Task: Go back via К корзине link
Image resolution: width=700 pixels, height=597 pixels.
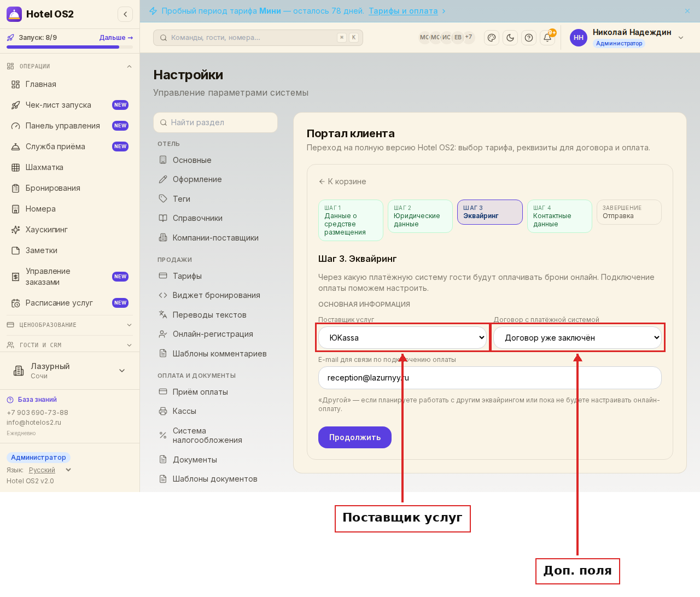Action: click(342, 182)
